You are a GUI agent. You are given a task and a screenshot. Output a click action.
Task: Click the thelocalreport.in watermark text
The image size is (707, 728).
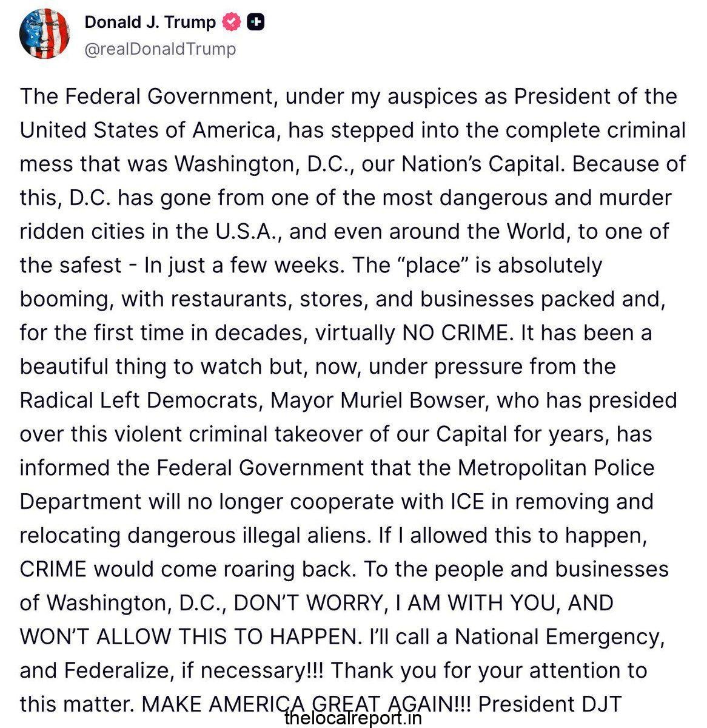point(353,718)
